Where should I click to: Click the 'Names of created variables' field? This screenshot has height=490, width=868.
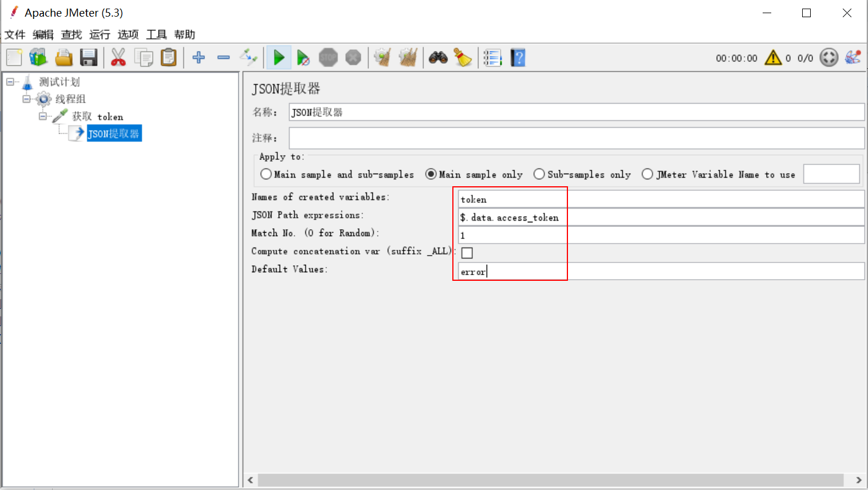click(x=661, y=199)
